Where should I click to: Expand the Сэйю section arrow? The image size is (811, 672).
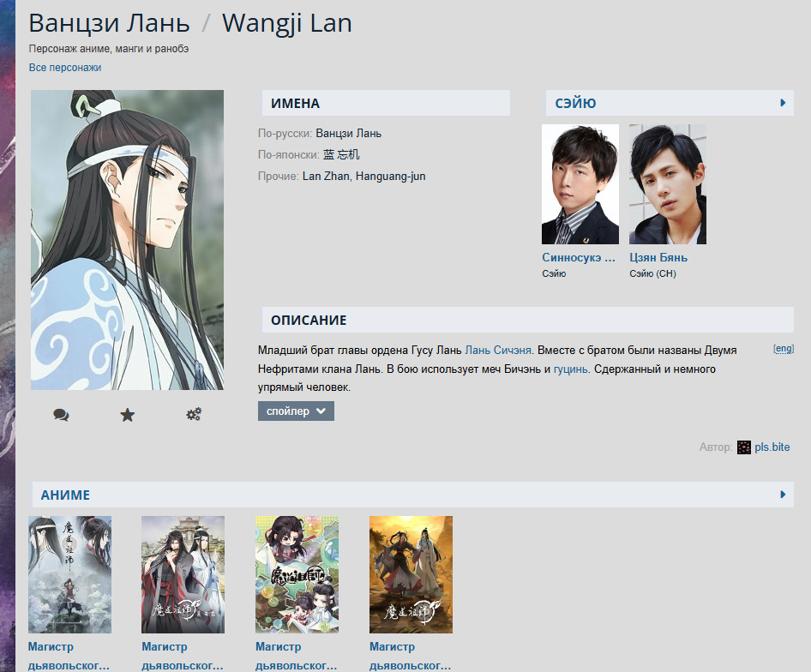783,103
